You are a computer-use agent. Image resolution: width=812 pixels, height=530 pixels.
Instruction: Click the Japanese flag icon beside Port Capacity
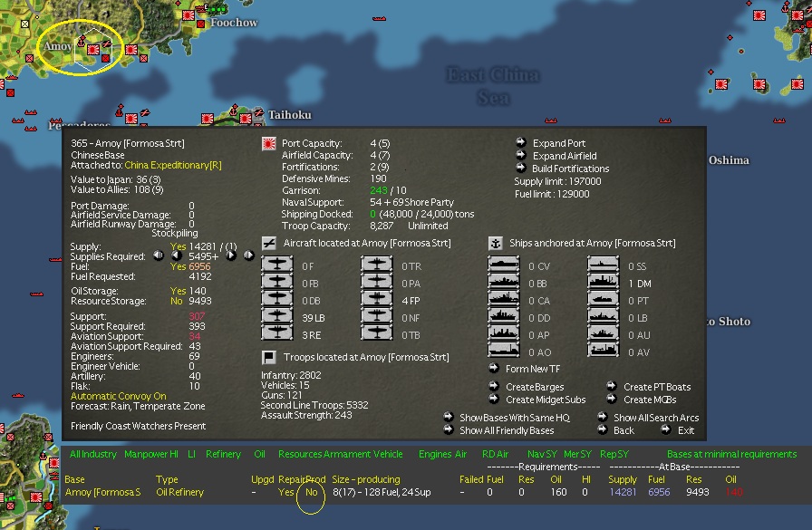coord(269,143)
